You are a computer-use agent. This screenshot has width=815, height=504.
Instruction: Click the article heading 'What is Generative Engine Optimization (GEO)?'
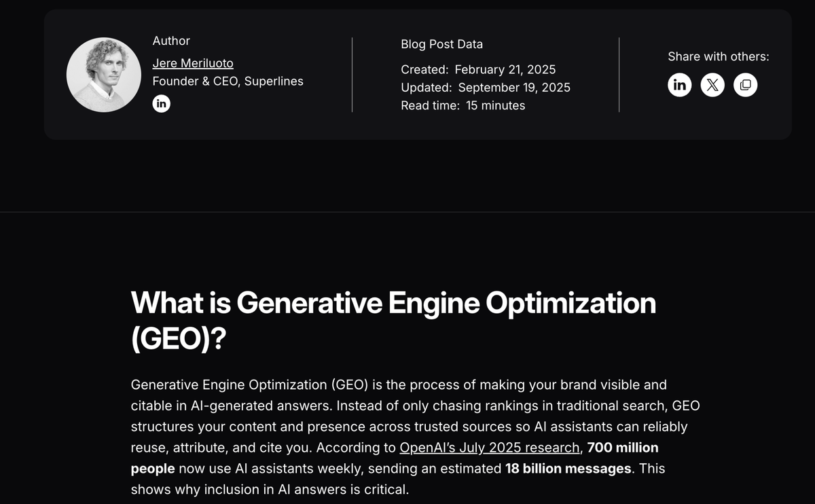coord(393,319)
